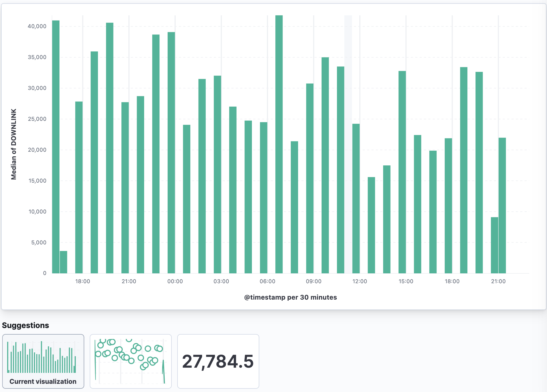The height and width of the screenshot is (392, 547).
Task: Click the 35,000 bar right of 09:00
Action: click(325, 165)
